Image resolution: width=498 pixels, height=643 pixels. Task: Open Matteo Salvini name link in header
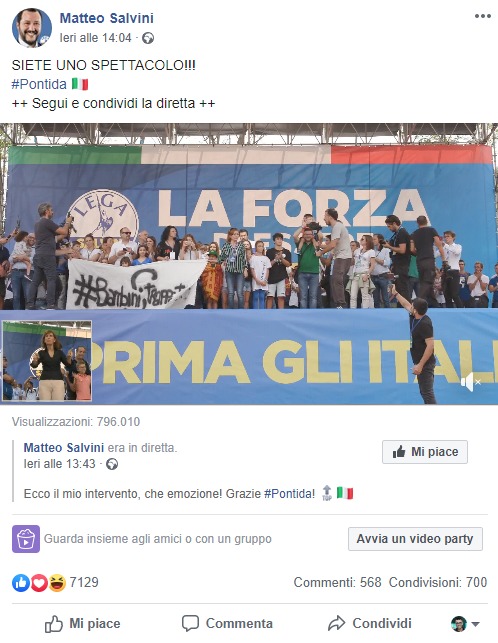[107, 18]
